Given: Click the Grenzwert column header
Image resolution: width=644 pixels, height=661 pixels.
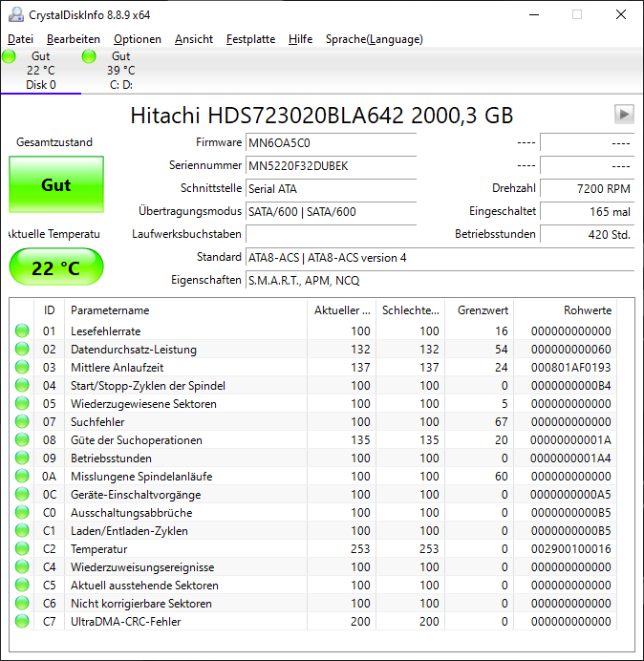Looking at the screenshot, I should [x=479, y=310].
